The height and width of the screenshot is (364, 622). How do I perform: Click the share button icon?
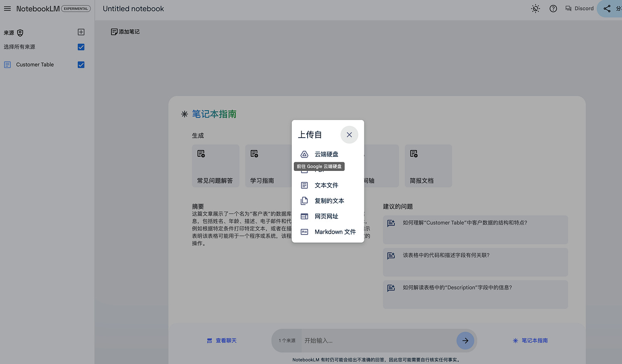pos(607,9)
